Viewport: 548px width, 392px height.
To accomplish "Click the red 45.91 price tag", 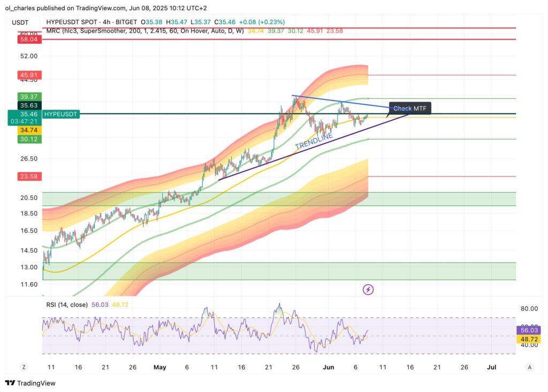I will point(27,75).
